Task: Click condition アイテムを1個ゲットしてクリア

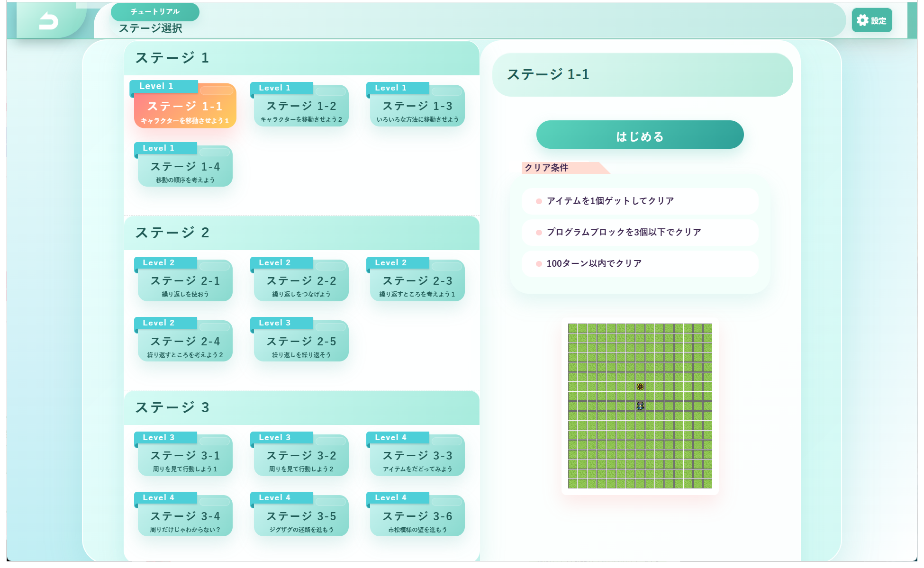Action: 640,201
